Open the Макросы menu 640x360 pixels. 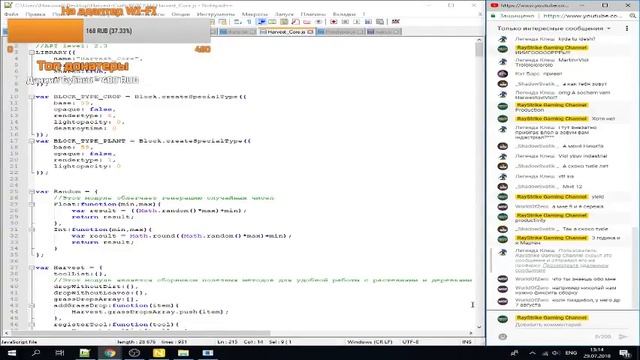point(255,14)
